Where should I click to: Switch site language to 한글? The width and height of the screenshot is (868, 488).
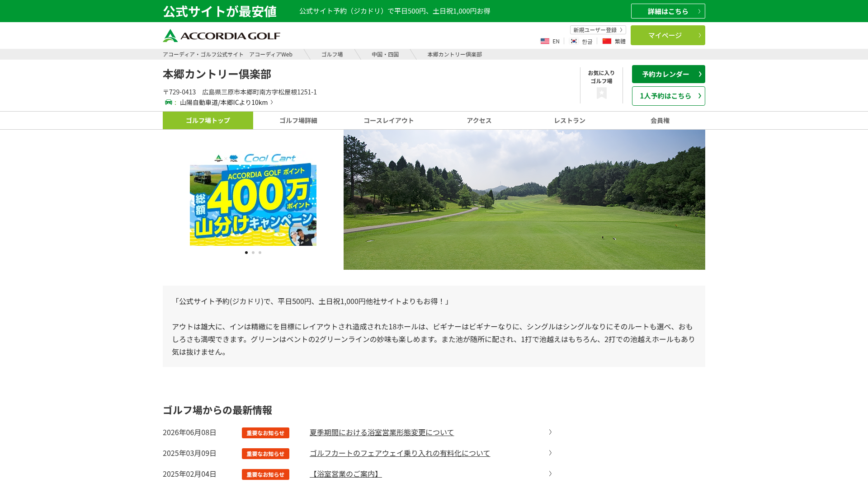587,42
